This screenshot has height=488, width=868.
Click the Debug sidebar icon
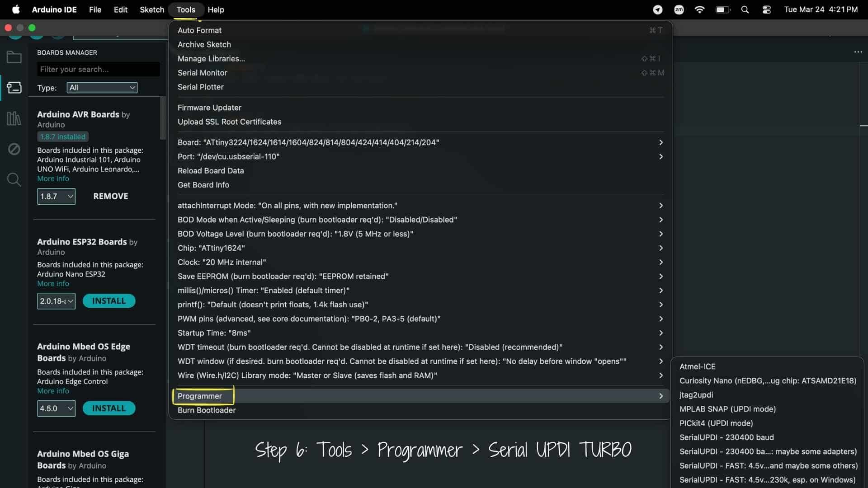14,149
